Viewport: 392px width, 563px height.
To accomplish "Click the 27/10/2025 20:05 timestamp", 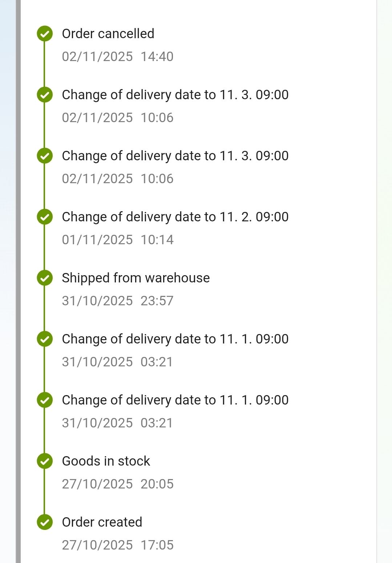I will tap(117, 484).
